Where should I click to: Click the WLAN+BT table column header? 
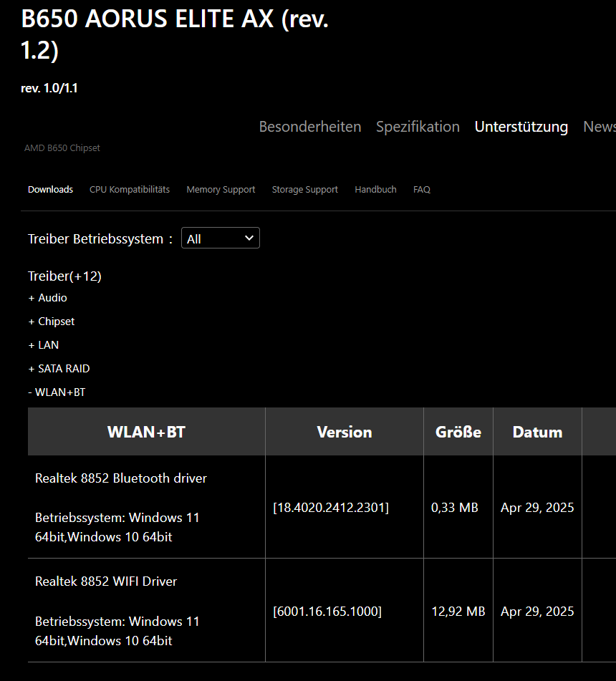146,432
